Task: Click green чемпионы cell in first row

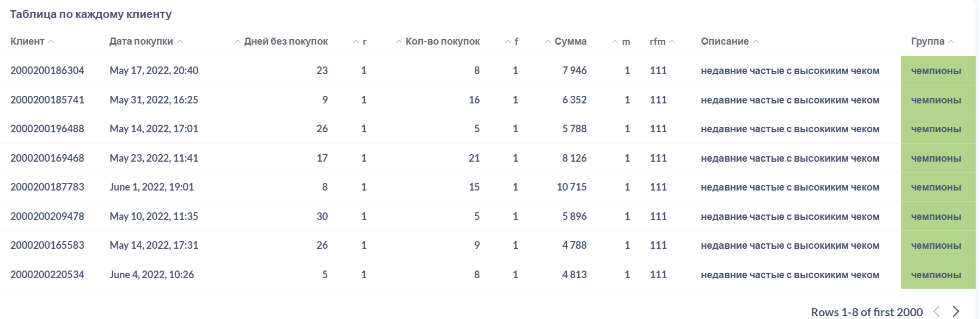Action: click(x=936, y=71)
